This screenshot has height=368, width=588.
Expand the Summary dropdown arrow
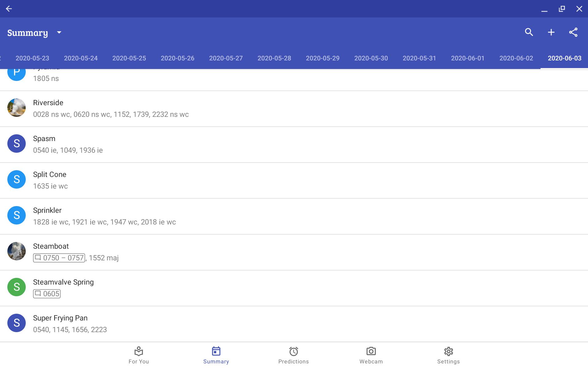(59, 33)
